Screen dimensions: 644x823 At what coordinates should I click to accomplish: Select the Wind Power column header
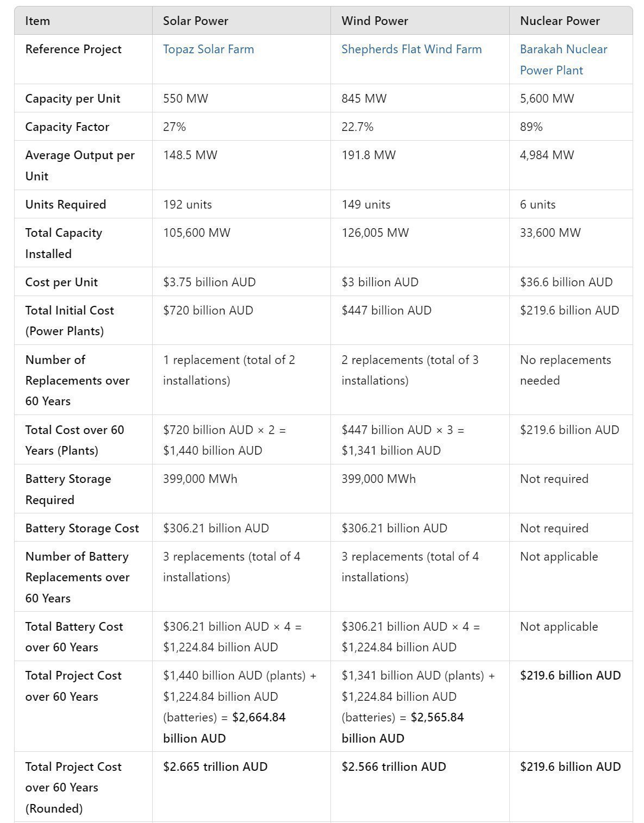tap(374, 21)
